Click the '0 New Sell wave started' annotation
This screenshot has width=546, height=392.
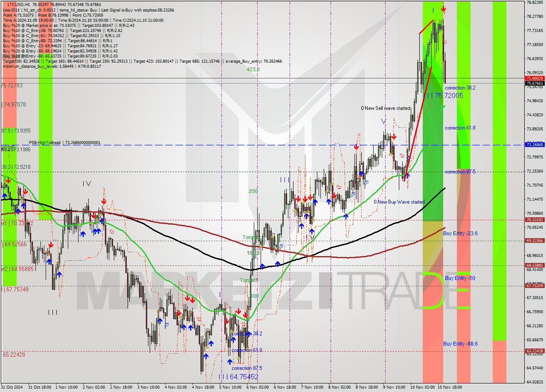point(385,108)
